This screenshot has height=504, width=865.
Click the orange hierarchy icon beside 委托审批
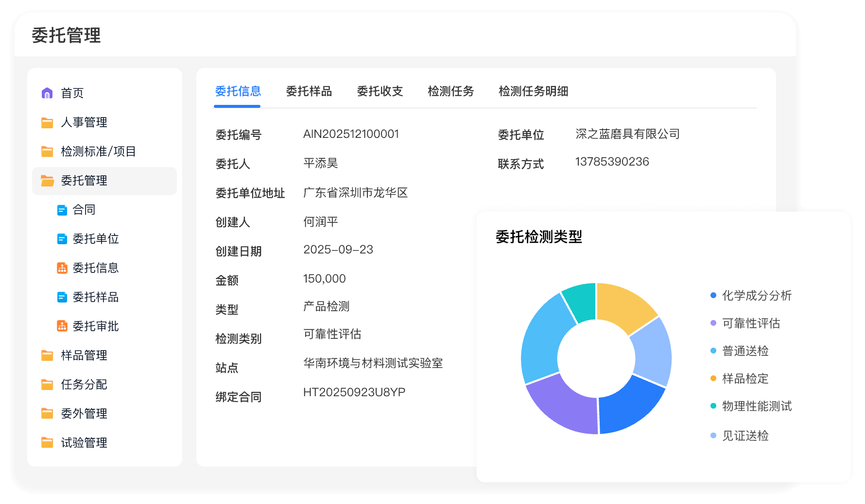click(62, 326)
